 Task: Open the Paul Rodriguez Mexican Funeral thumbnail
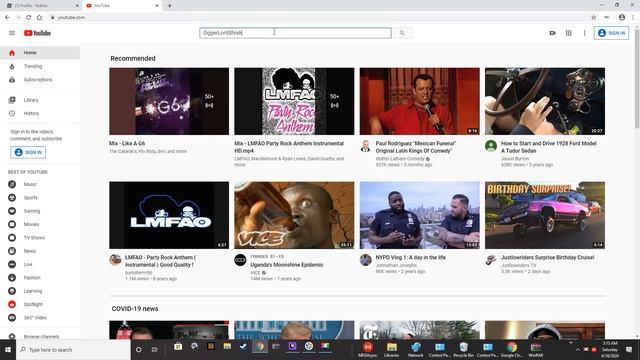pyautogui.click(x=420, y=101)
